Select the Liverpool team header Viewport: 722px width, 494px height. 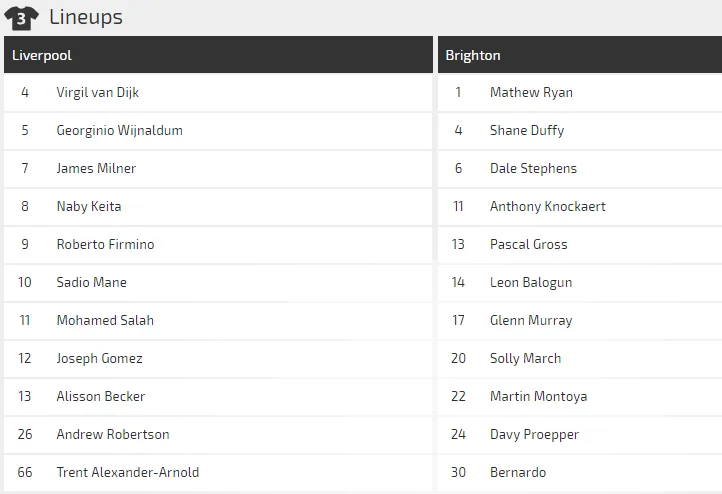coord(42,55)
